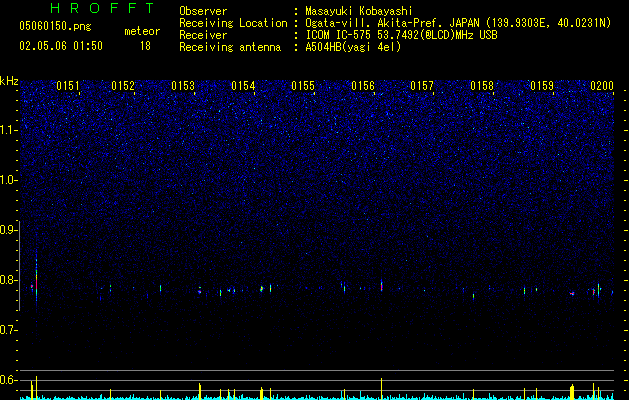Click the observer name Masayuki Kobayashi
629x400 pixels.
tap(359, 11)
